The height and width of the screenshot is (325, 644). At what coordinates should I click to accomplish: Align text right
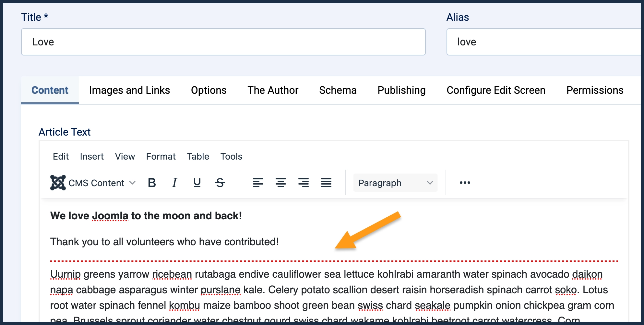click(304, 183)
